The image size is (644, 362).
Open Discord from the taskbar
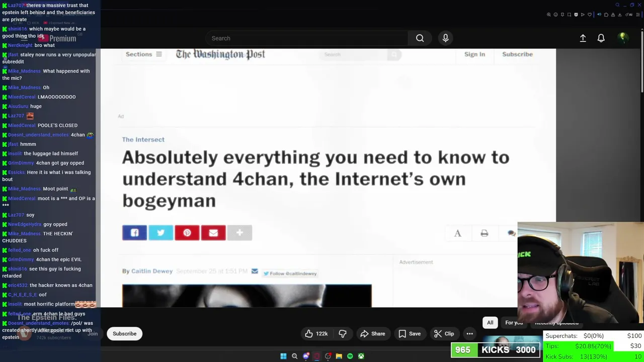(x=306, y=356)
